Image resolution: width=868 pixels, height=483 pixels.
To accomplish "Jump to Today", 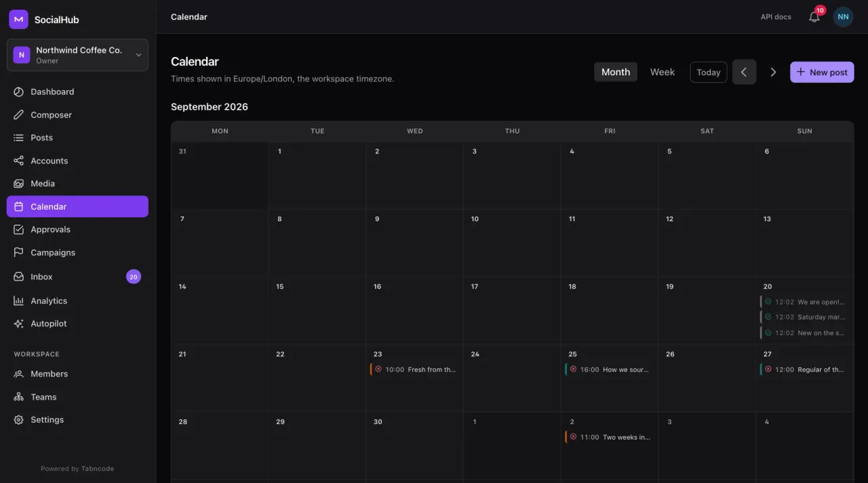I will point(709,72).
